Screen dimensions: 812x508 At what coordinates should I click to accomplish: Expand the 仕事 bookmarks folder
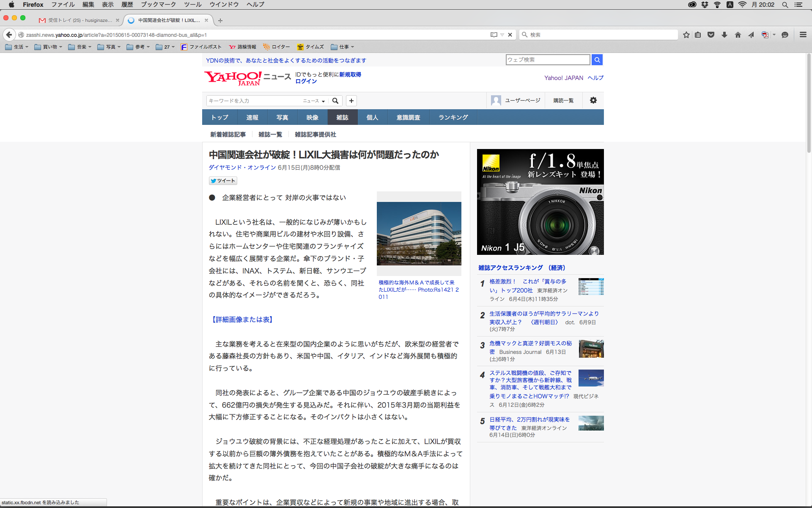tap(343, 47)
